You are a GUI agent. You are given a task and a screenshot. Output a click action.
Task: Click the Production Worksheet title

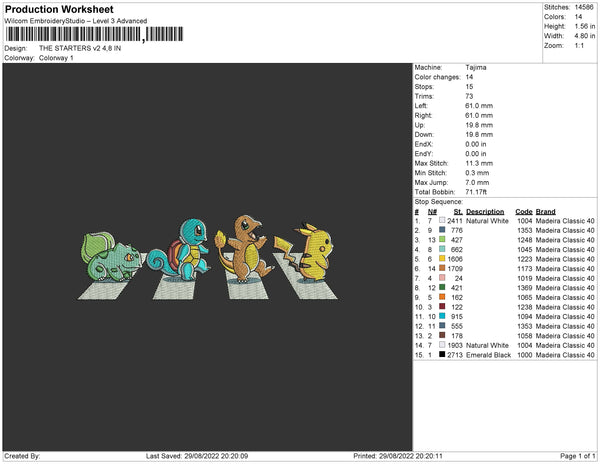(x=59, y=9)
